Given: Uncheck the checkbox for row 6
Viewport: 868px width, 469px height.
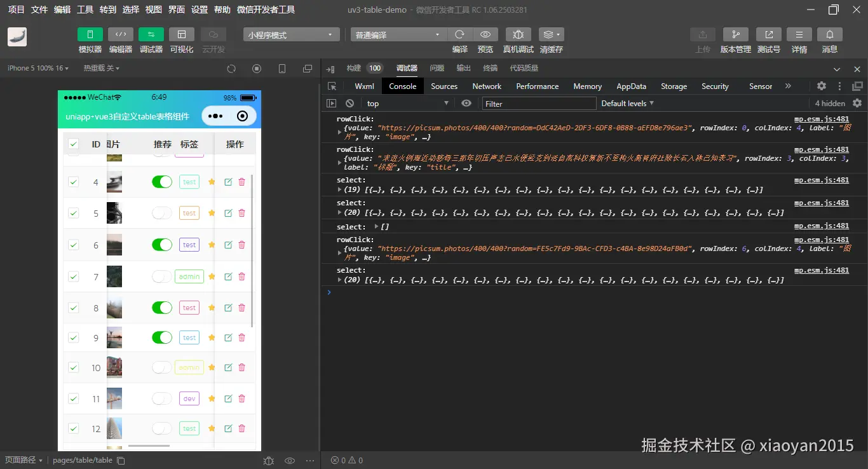Looking at the screenshot, I should 73,245.
